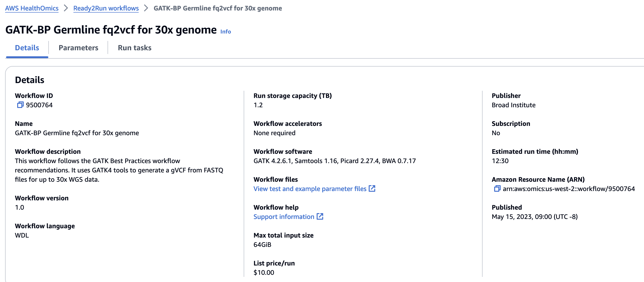Click the Run storage capacity (TB) label

click(292, 96)
